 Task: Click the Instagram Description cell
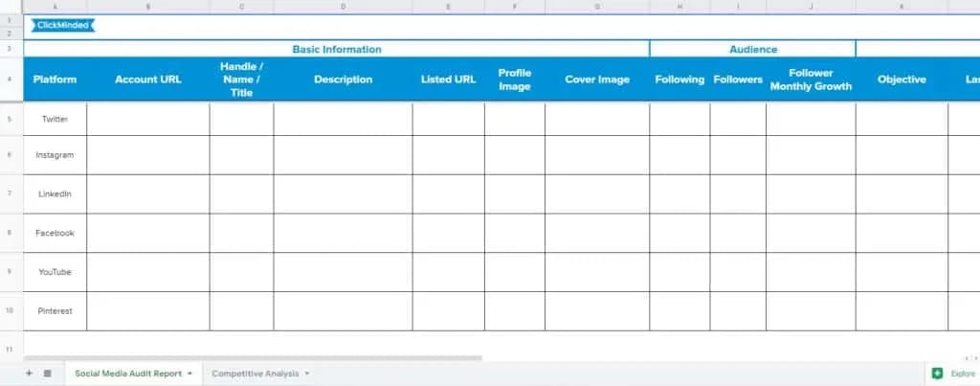(343, 155)
